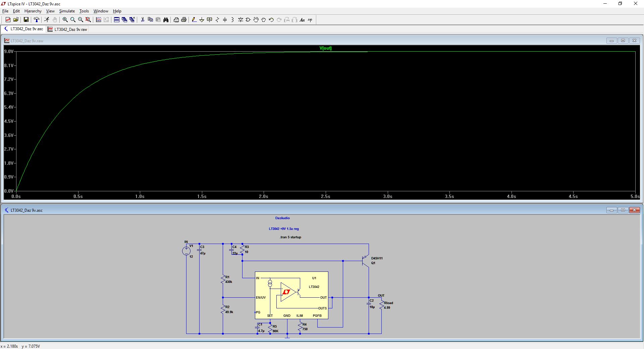
Task: Save with the floppy disk icon
Action: point(26,20)
